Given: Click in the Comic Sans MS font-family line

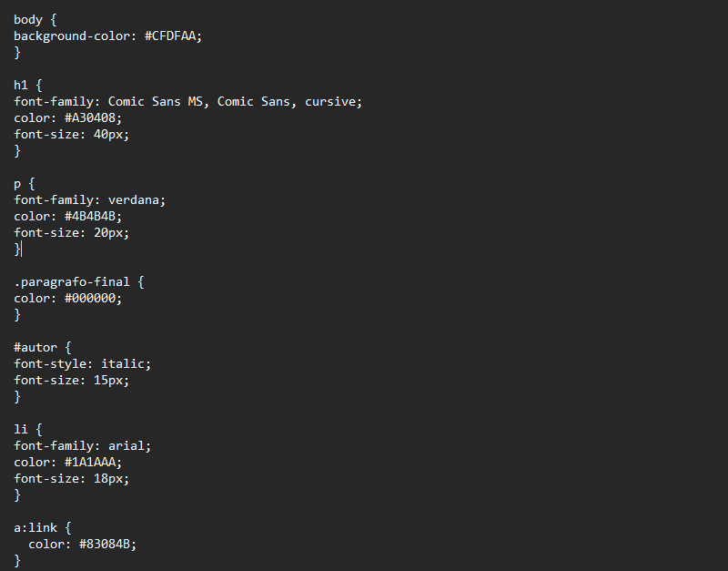Looking at the screenshot, I should click(187, 102).
